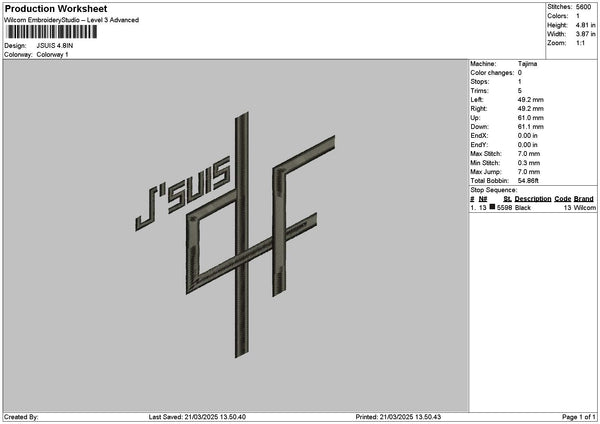Select the Right 49.2 mm value
Viewport: 600px width, 424px height.
click(x=531, y=109)
